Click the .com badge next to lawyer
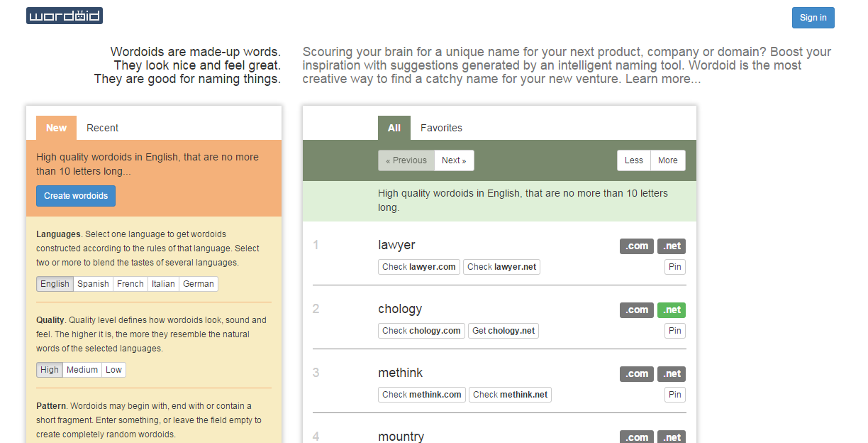The image size is (868, 443). [636, 246]
